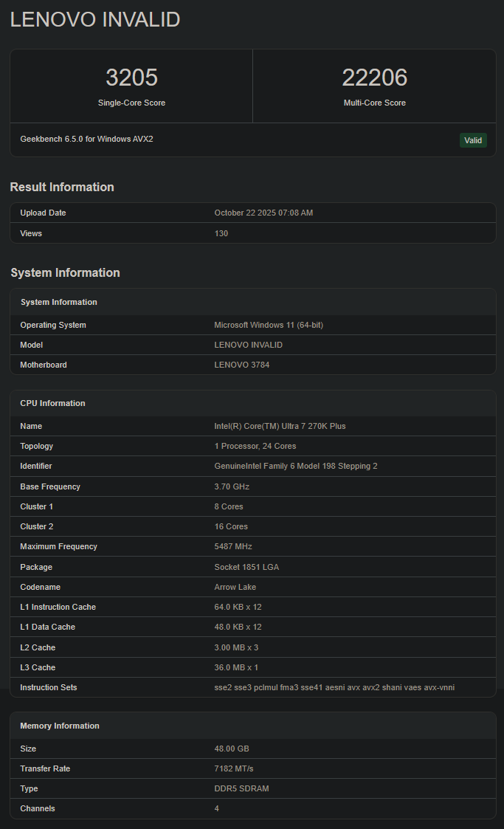Click the Intel Core Ultra 7 270K Plus name

280,426
